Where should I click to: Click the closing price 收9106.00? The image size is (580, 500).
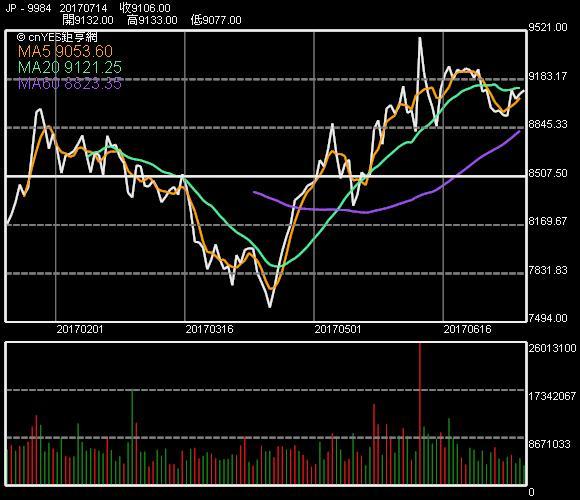pyautogui.click(x=145, y=8)
